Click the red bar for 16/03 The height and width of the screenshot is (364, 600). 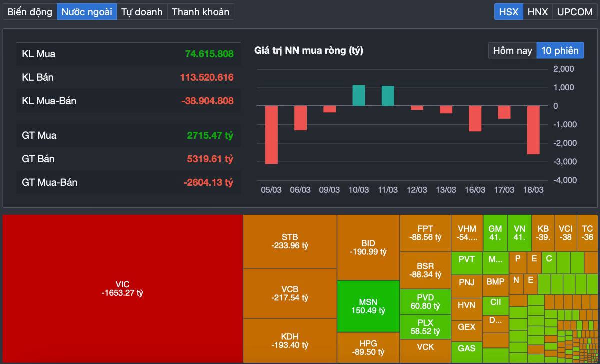pos(475,118)
